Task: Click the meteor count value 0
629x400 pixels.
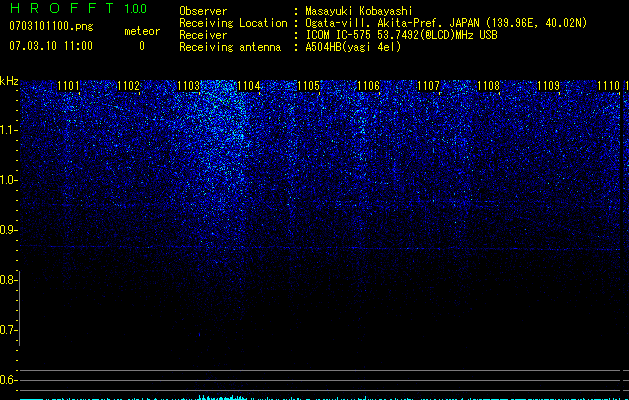Action: click(x=142, y=46)
